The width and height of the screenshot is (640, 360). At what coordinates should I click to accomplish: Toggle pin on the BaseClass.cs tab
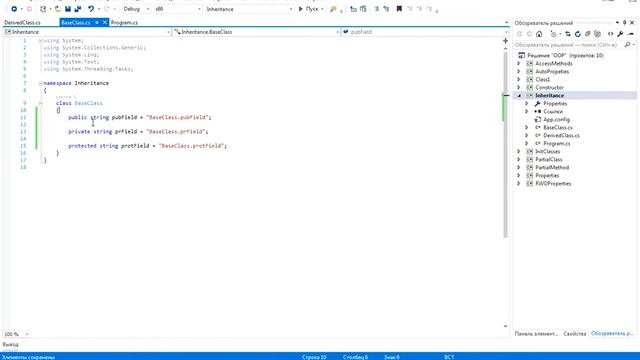point(97,22)
